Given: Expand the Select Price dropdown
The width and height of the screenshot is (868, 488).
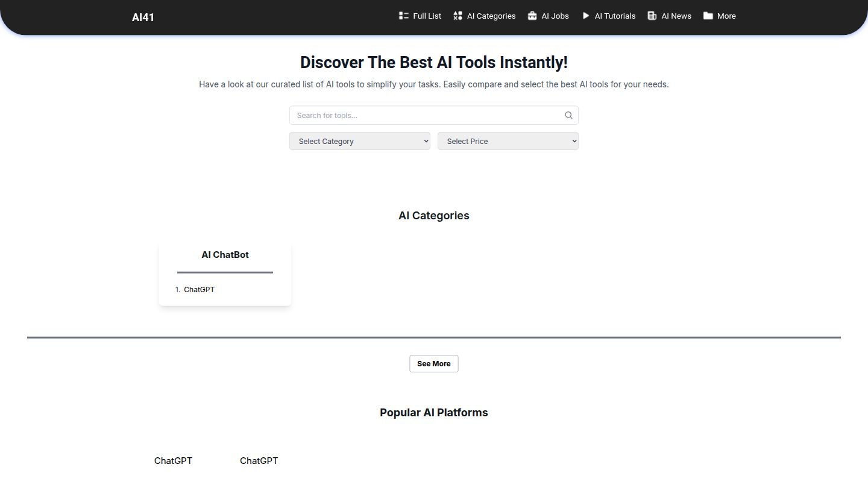Looking at the screenshot, I should [508, 141].
